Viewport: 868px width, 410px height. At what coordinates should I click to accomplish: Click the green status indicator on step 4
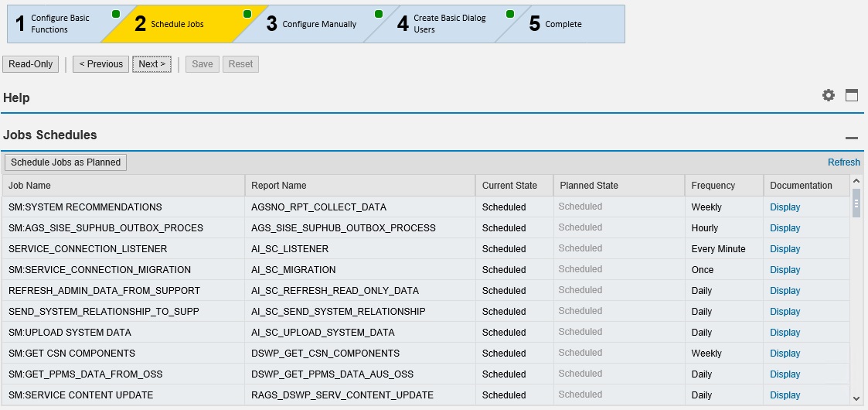[510, 14]
